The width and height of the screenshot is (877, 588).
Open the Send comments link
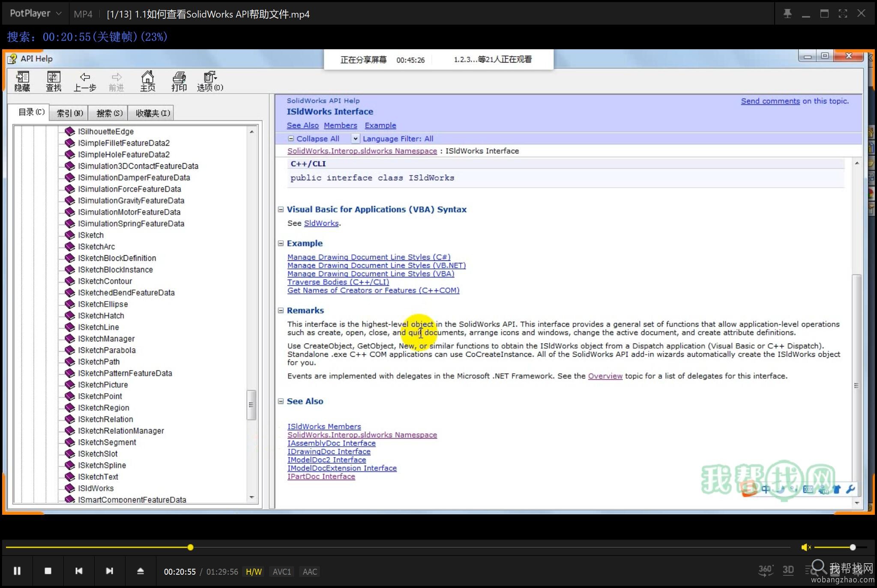tap(770, 101)
